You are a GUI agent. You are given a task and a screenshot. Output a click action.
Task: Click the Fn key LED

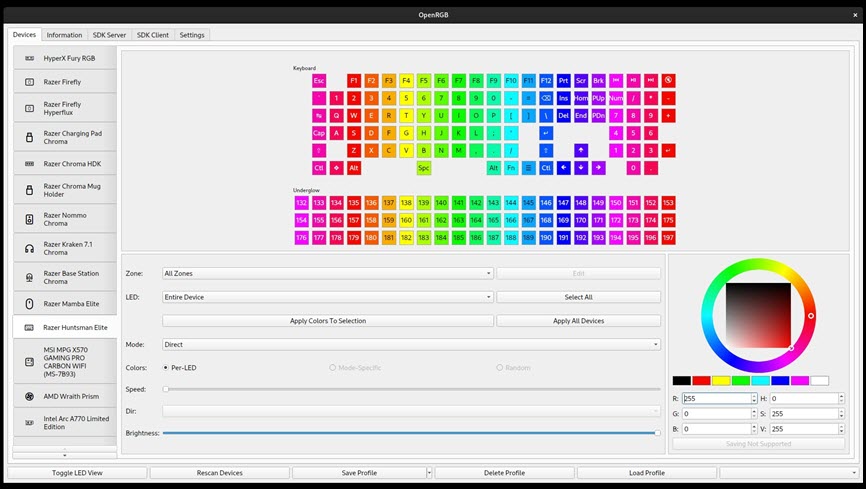click(x=511, y=168)
